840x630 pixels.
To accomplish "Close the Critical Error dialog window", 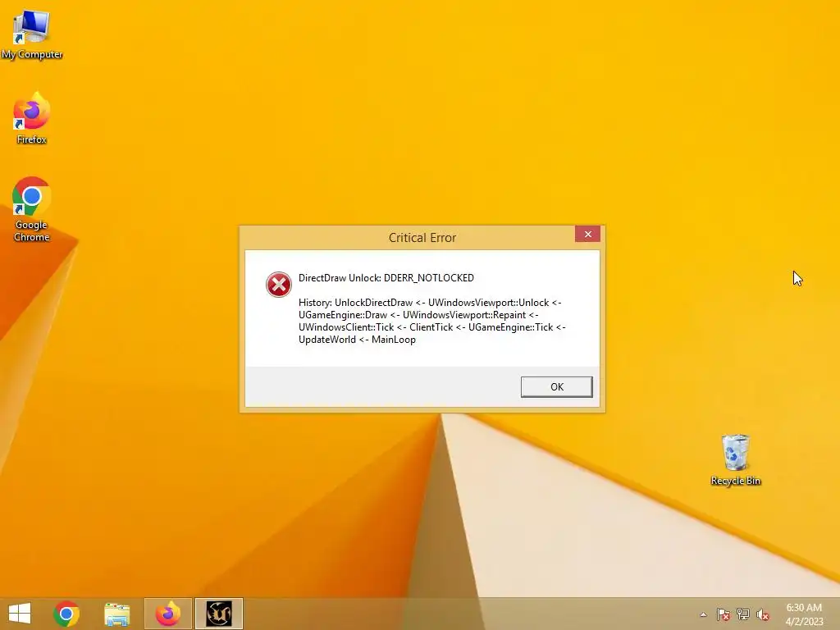I will [x=587, y=234].
